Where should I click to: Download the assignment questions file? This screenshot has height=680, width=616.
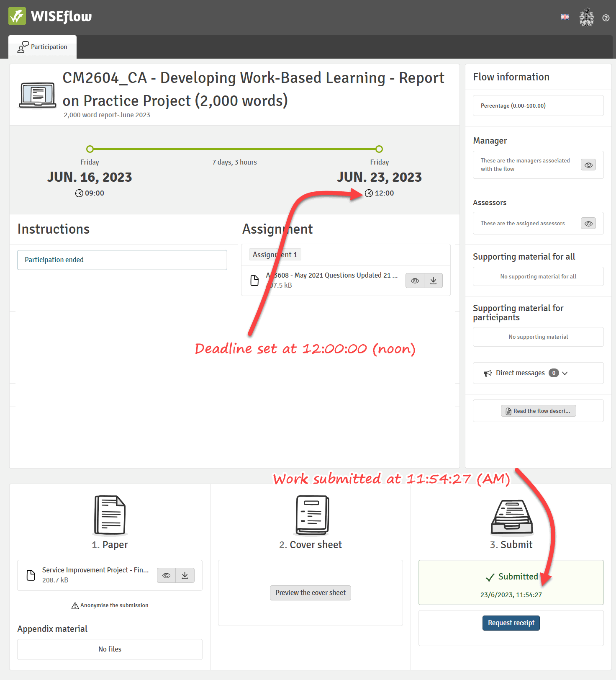tap(433, 281)
